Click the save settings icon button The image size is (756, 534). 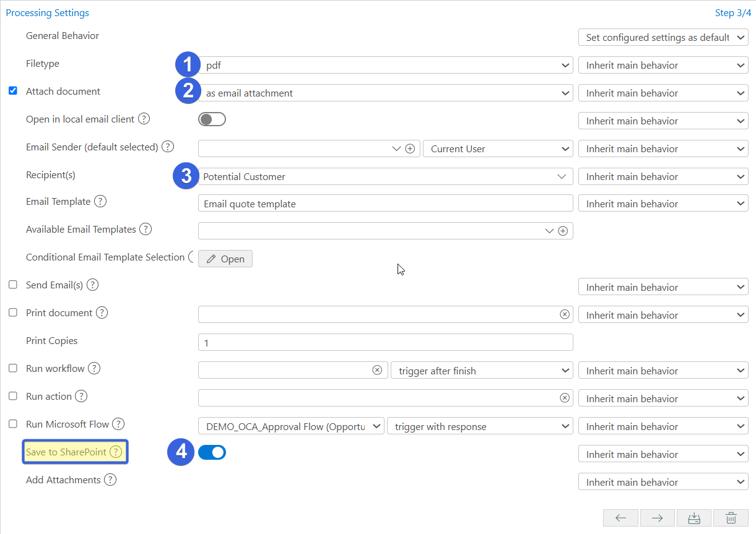point(694,518)
